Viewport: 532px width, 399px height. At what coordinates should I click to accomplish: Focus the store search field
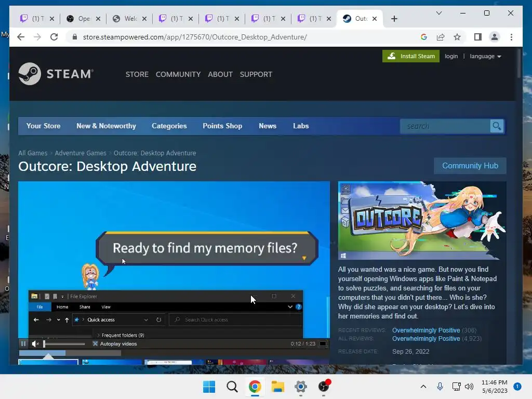pyautogui.click(x=445, y=126)
